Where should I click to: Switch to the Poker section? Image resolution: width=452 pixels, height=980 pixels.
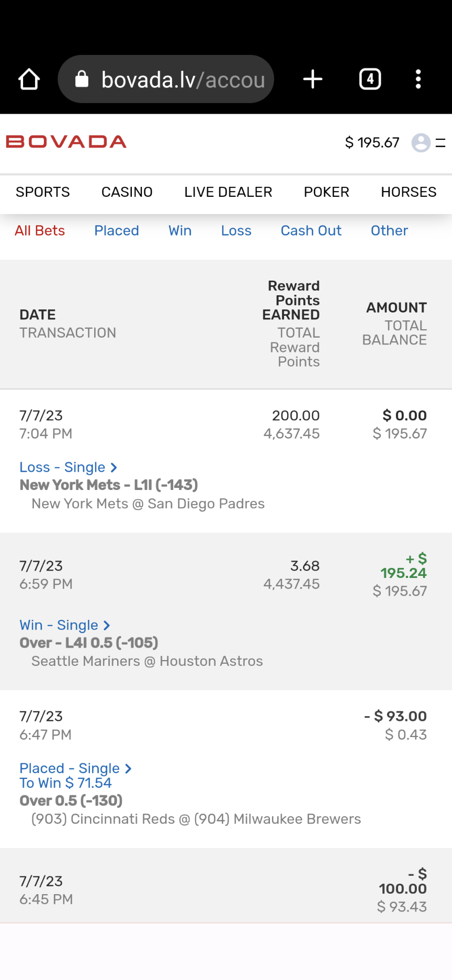pyautogui.click(x=326, y=192)
